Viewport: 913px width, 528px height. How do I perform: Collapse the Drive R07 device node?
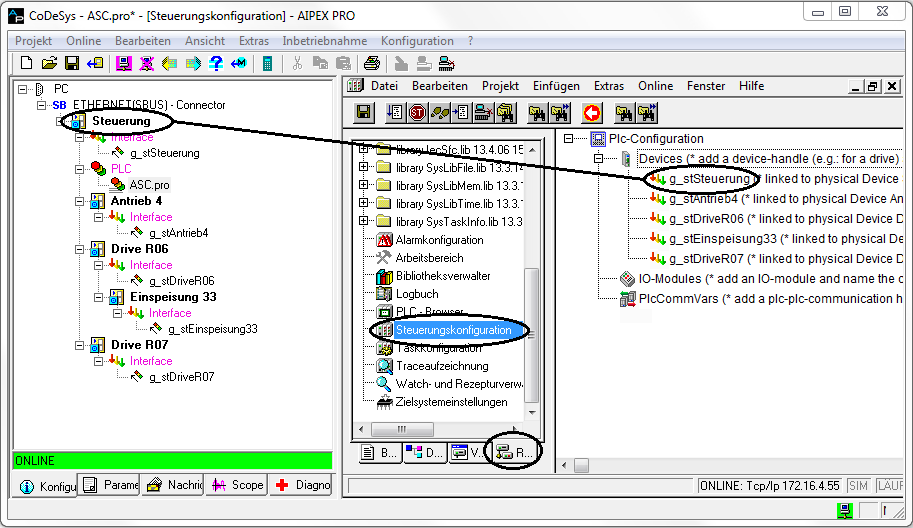[80, 345]
